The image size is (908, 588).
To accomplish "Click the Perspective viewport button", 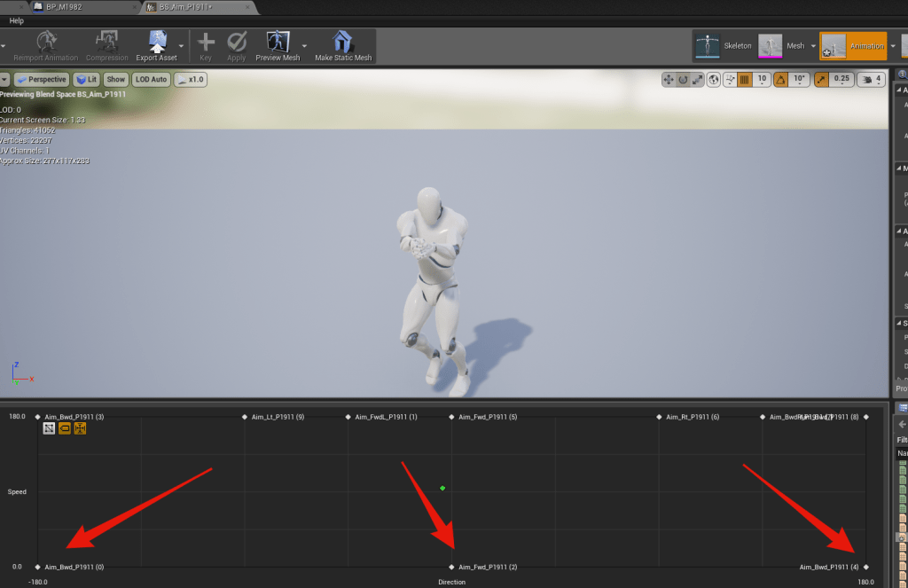I will click(x=41, y=79).
